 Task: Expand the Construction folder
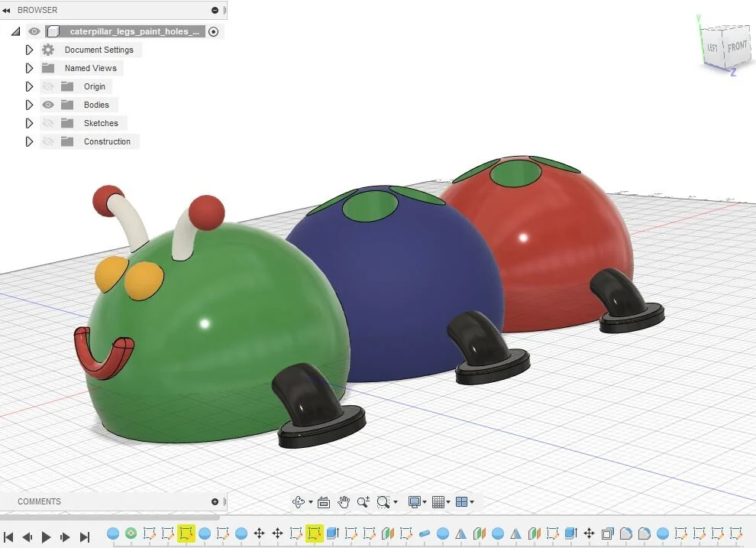[29, 141]
